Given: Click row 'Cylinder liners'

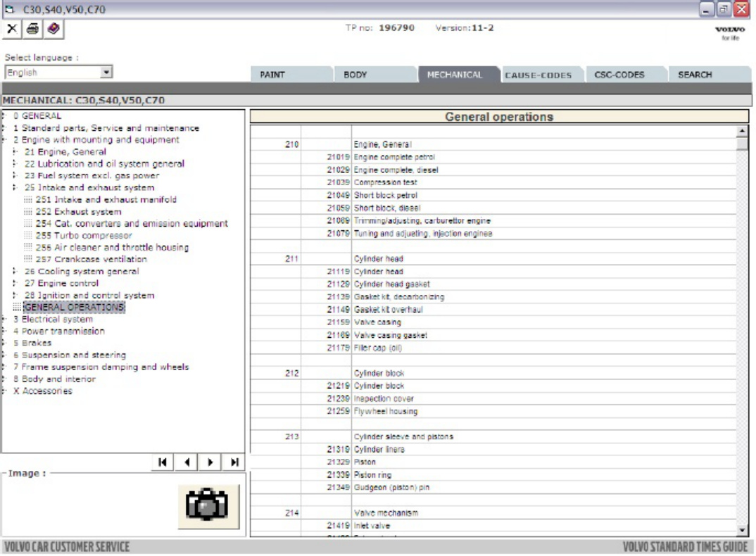Looking at the screenshot, I should click(493, 450).
